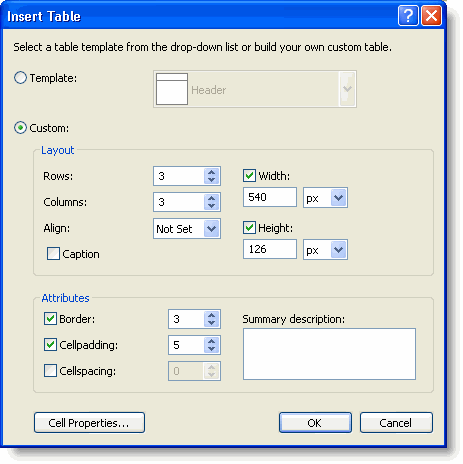
Task: Open the Width unit px dropdown
Action: (325, 198)
